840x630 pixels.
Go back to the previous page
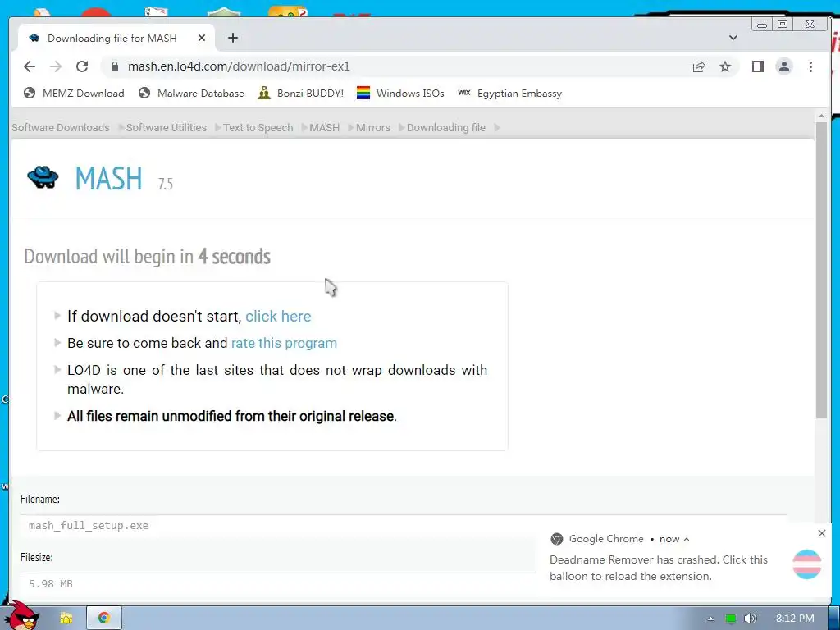(x=30, y=66)
